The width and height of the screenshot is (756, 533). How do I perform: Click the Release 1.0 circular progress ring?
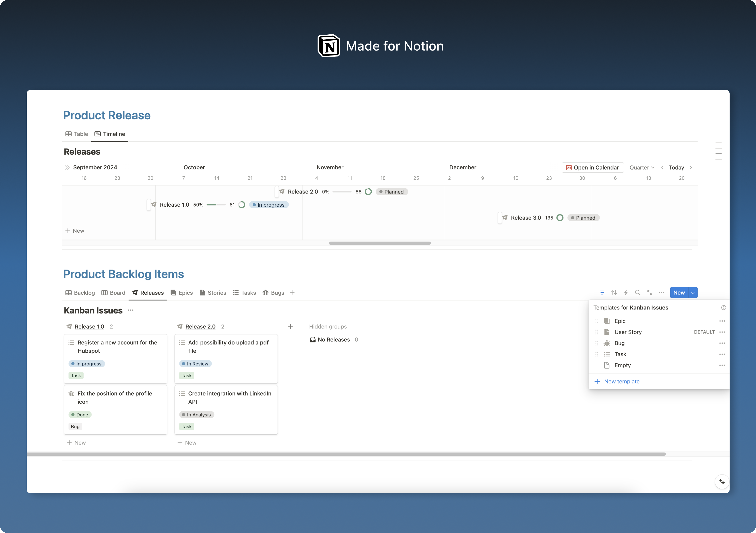point(242,205)
